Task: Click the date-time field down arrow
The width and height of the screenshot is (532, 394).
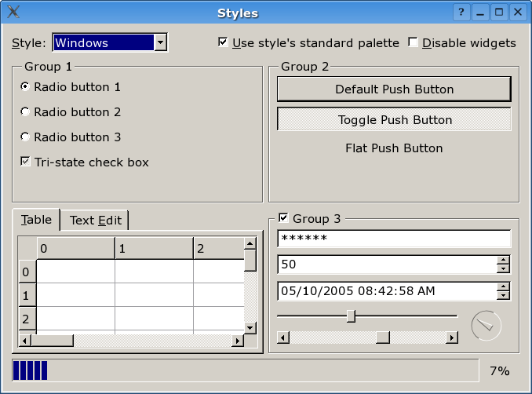Action: pos(504,296)
